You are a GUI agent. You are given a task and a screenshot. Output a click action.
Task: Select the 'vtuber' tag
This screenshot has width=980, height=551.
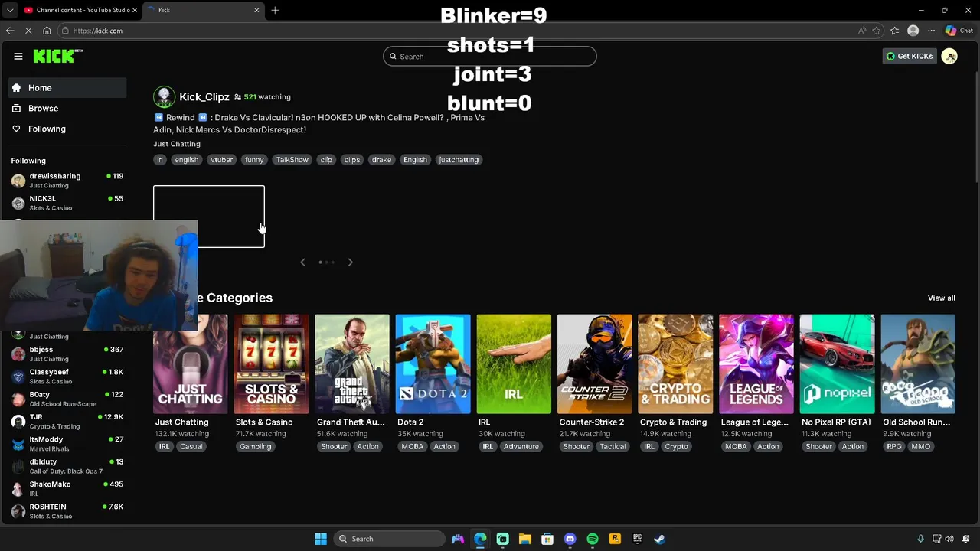tap(222, 160)
